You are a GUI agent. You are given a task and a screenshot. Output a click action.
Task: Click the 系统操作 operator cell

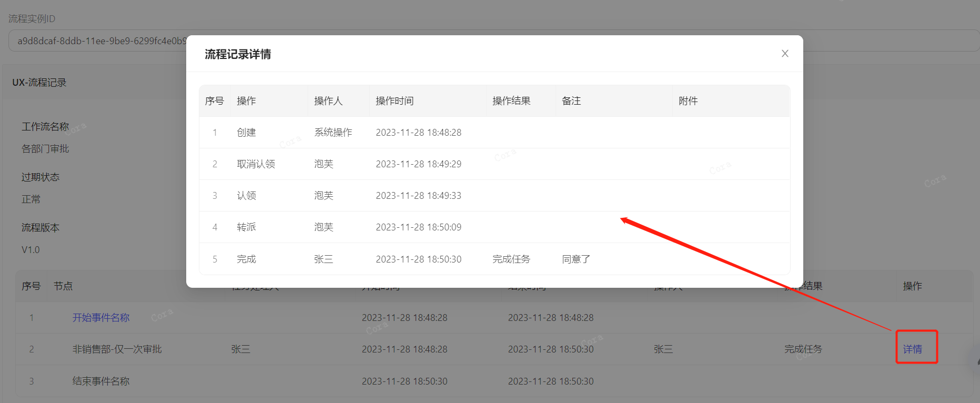333,133
